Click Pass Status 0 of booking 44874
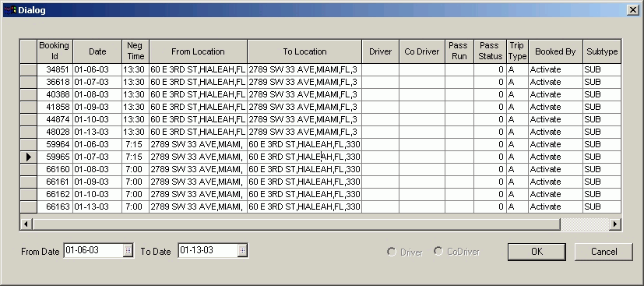 coord(490,119)
